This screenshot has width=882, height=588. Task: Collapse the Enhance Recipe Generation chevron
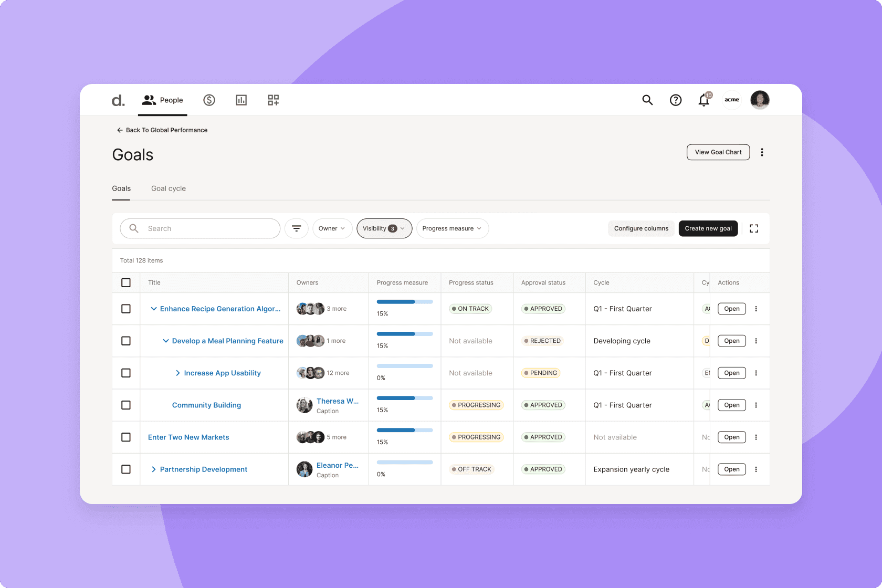[154, 309]
